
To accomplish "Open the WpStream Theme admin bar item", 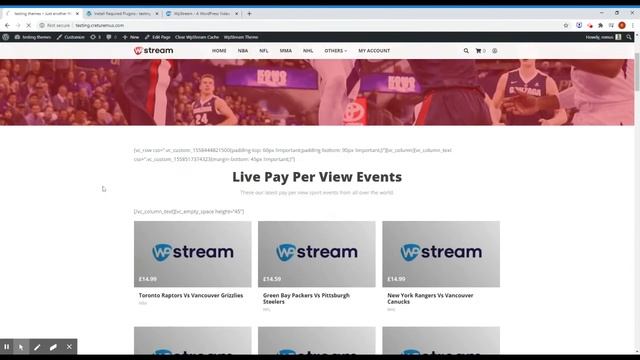I will pos(241,37).
